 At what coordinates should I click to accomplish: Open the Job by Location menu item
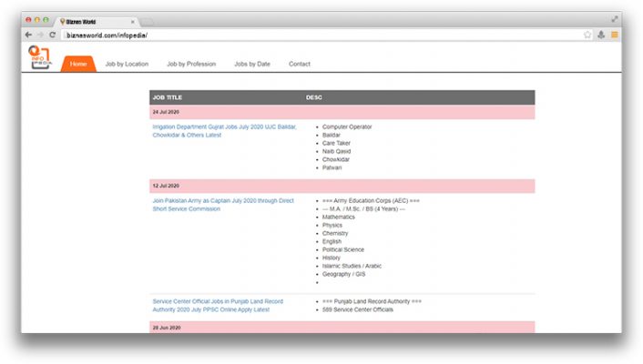click(127, 64)
